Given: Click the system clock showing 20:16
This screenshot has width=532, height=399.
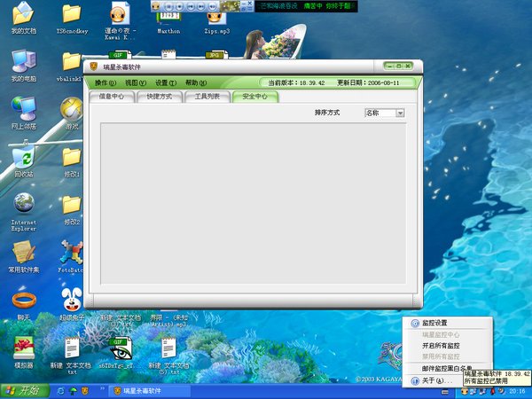Looking at the screenshot, I should coord(517,392).
